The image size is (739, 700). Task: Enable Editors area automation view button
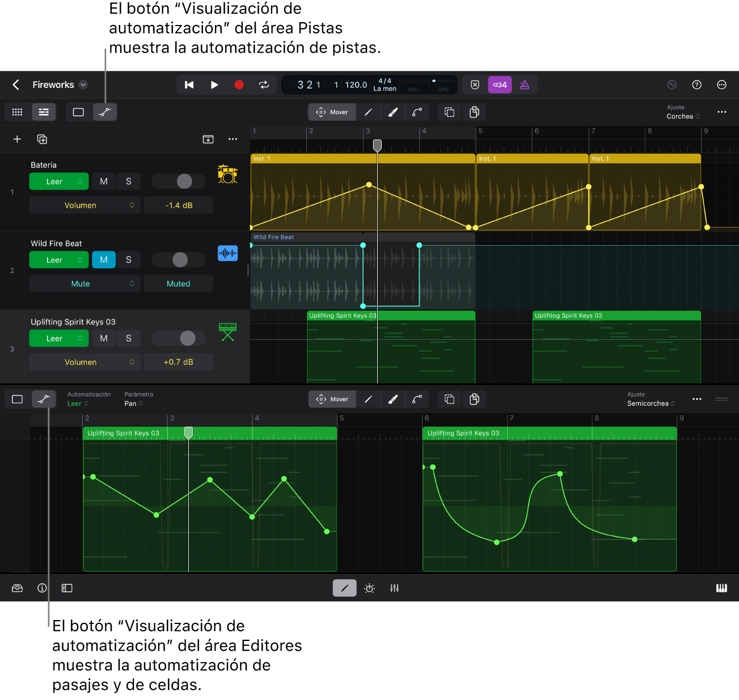tap(44, 399)
